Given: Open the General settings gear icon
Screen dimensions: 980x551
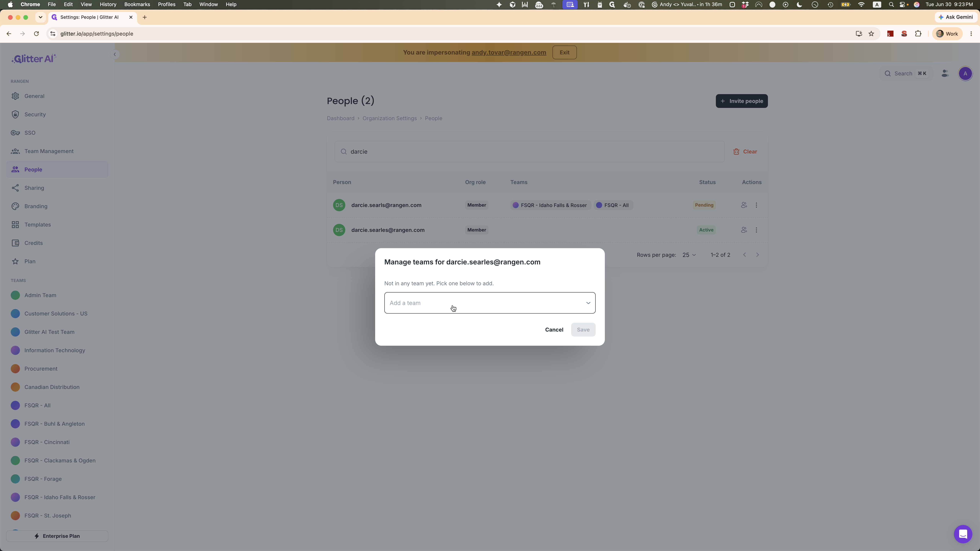Looking at the screenshot, I should click(15, 96).
